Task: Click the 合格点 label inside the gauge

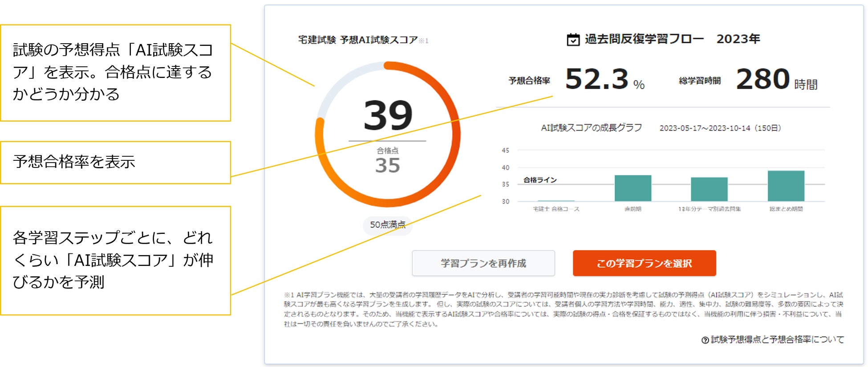Action: [x=388, y=151]
